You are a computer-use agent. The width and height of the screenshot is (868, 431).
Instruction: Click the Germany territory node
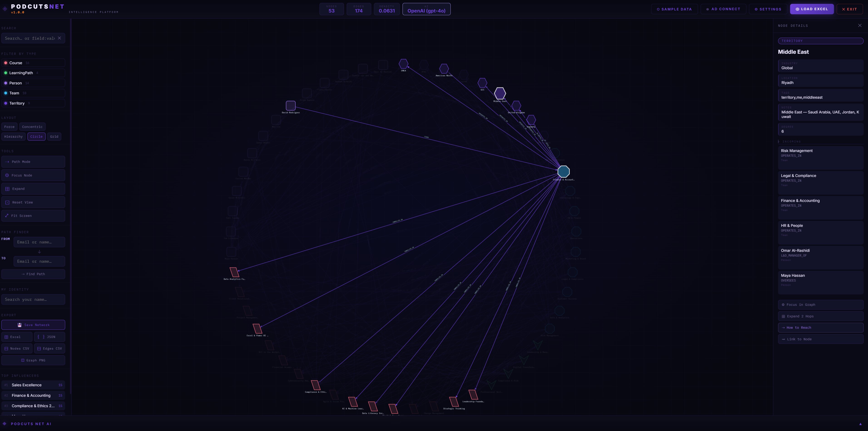tap(531, 120)
